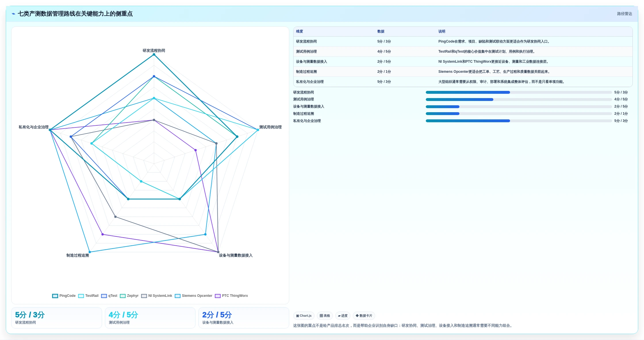Toggle Siemens Opcenter legend entry
This screenshot has width=644, height=340.
point(193,296)
